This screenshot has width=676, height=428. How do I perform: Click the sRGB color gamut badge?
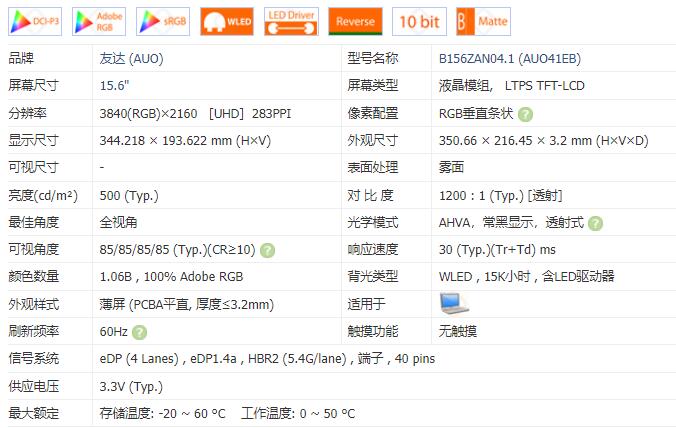(163, 22)
